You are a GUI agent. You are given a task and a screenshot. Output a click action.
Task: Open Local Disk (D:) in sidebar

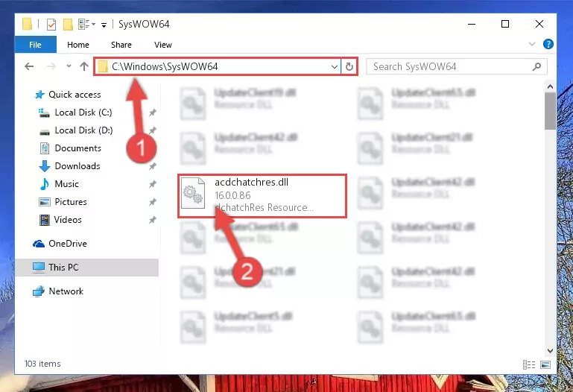pyautogui.click(x=83, y=130)
